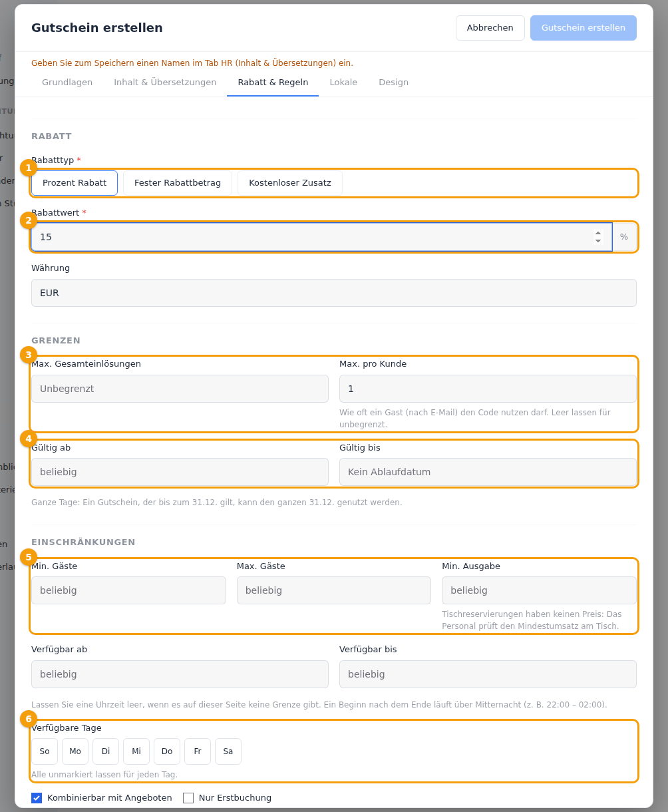Image resolution: width=668 pixels, height=812 pixels.
Task: Enable the Nur Erstbuchung checkbox
Action: click(188, 798)
